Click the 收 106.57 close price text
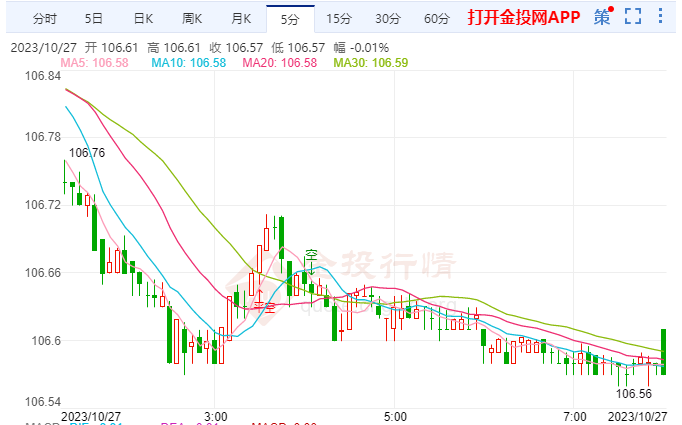This screenshot has width=682, height=425. click(236, 47)
